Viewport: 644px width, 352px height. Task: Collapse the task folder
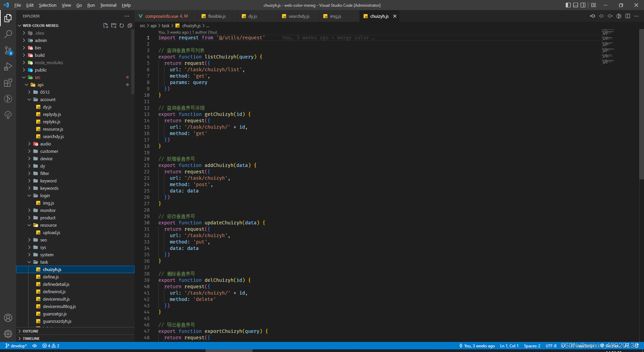pyautogui.click(x=44, y=262)
